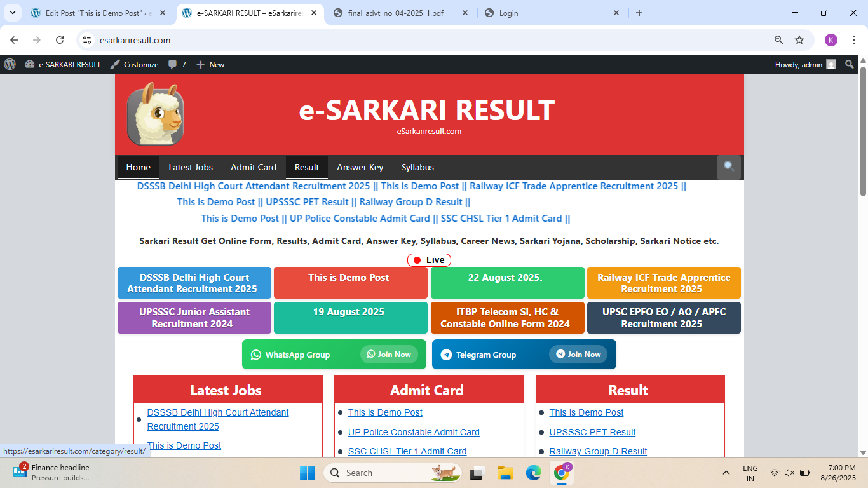Image resolution: width=868 pixels, height=488 pixels.
Task: Open blue DSSSB Delhi High Court Attendant tile
Action: pos(194,283)
